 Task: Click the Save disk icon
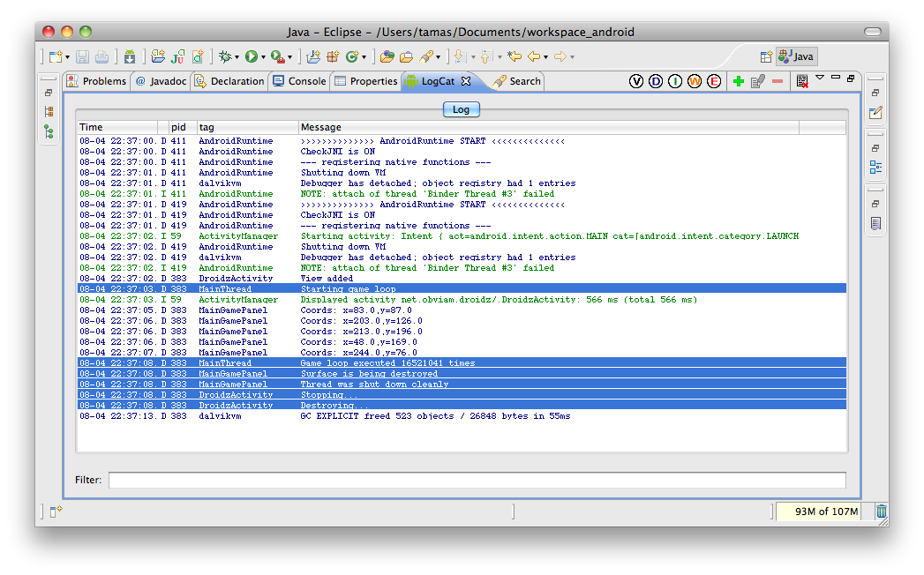tap(82, 56)
